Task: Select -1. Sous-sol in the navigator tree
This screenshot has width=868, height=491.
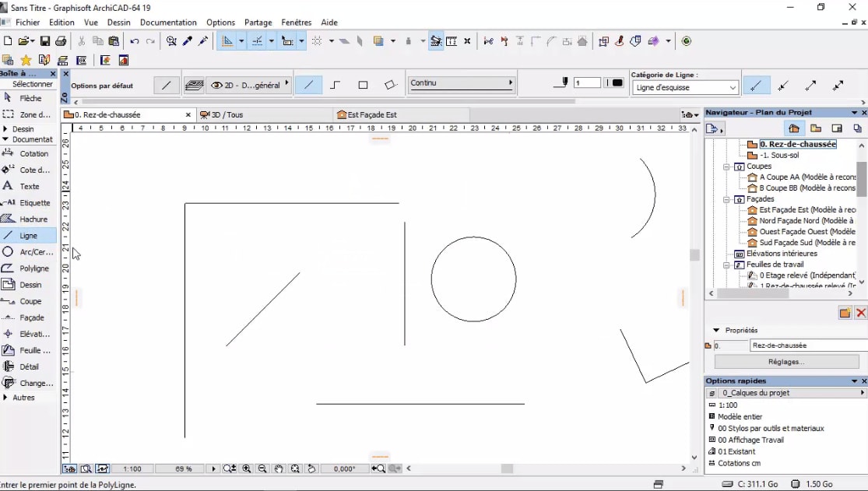Action: tap(779, 156)
